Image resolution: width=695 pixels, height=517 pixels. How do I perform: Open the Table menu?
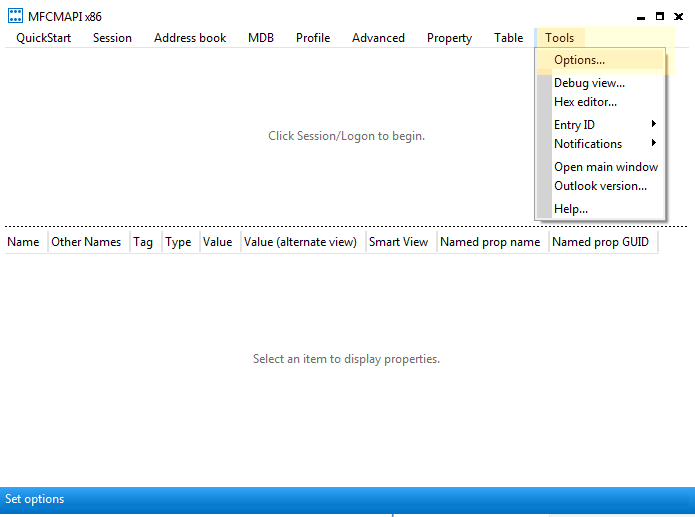[x=508, y=38]
